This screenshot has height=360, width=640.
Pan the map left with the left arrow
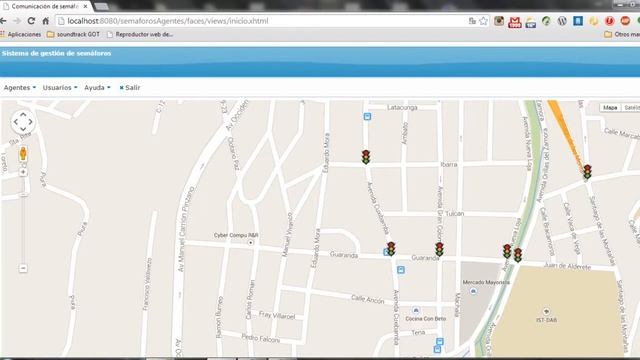click(x=16, y=122)
